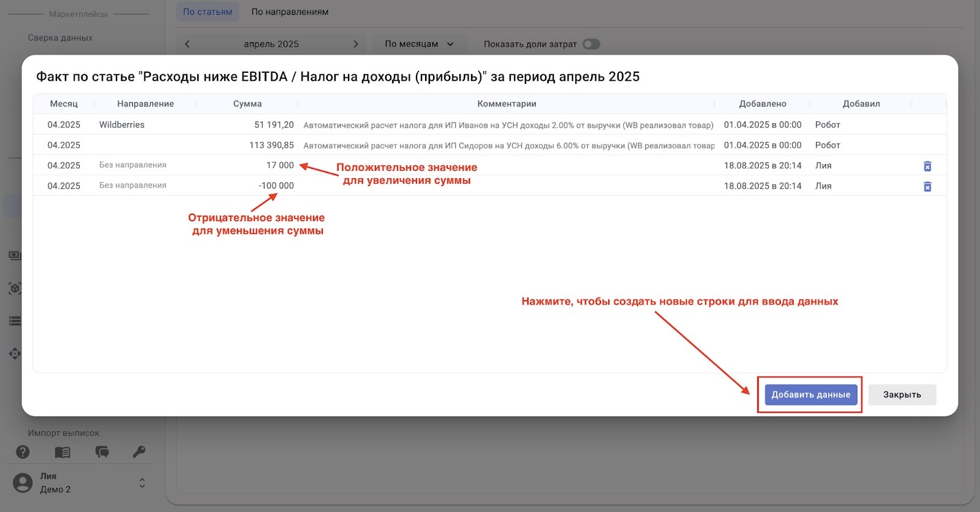Toggle the Показать доли затрат switch
This screenshot has height=512, width=980.
tap(591, 44)
